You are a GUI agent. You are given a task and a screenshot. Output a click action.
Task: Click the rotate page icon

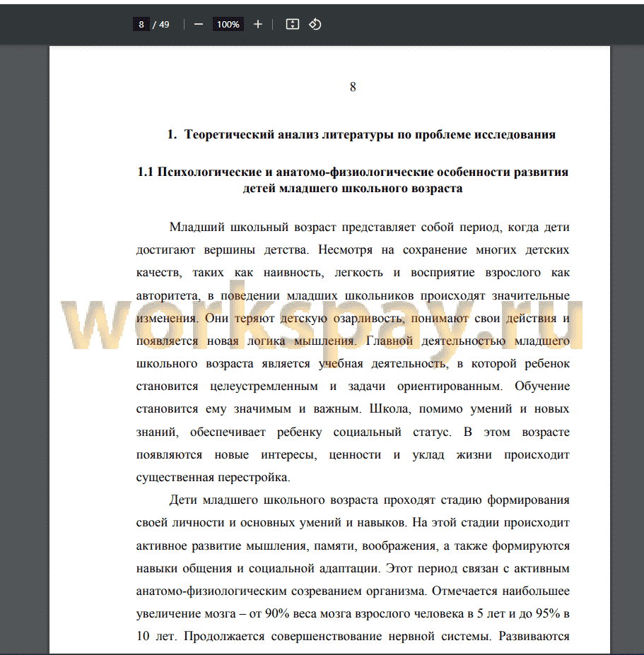[x=315, y=24]
